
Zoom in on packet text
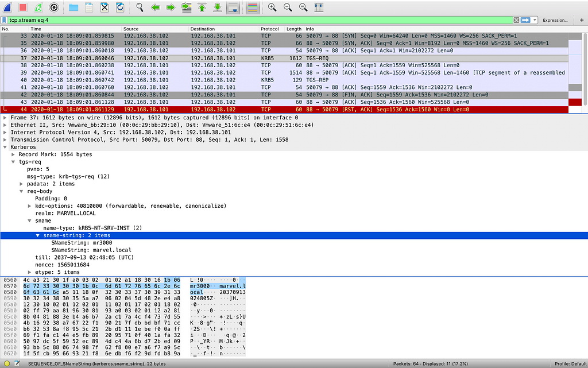pyautogui.click(x=272, y=7)
